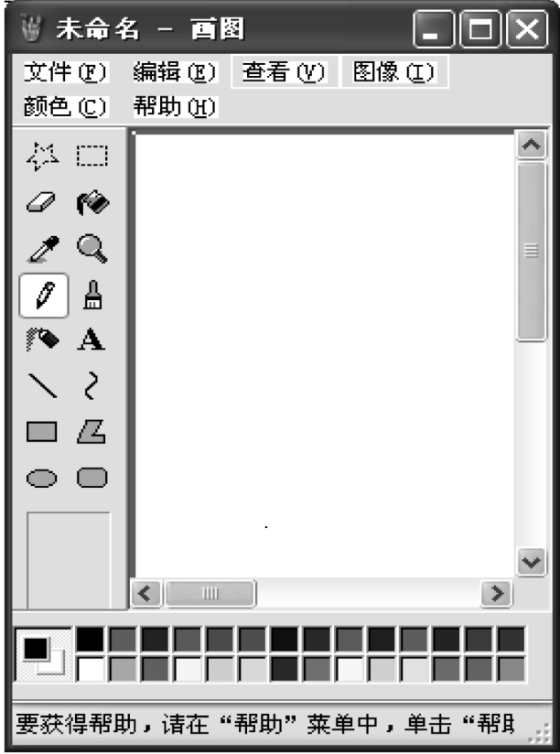Open the 帮助(H) menu

point(175,106)
